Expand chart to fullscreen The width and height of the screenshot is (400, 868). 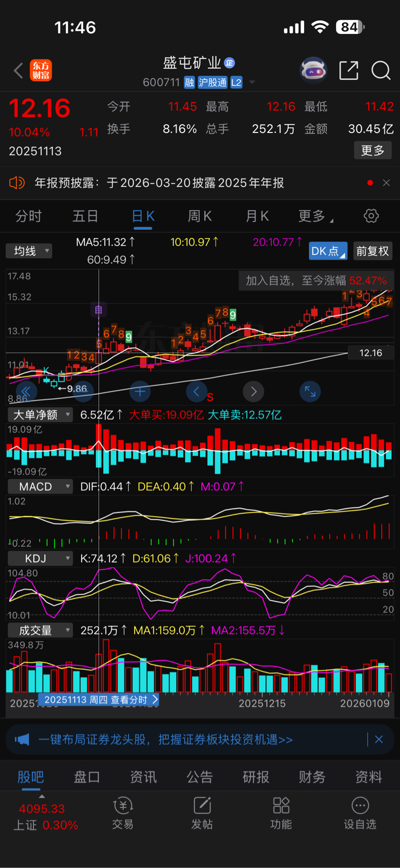[x=310, y=392]
